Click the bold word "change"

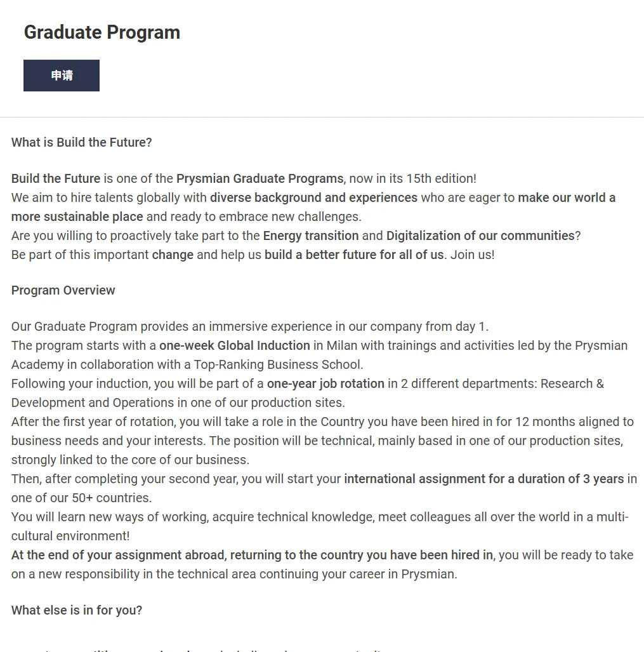173,255
